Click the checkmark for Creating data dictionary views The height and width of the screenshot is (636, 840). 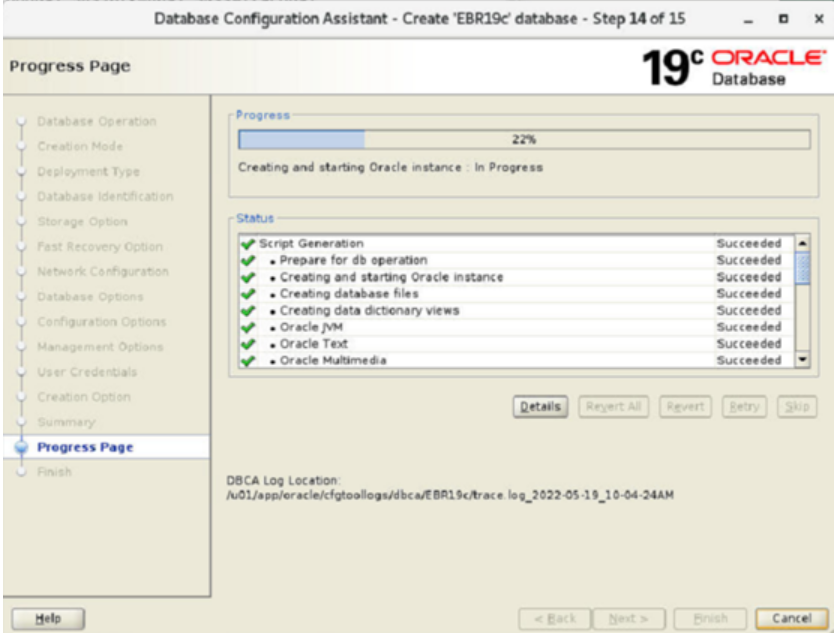pyautogui.click(x=248, y=311)
